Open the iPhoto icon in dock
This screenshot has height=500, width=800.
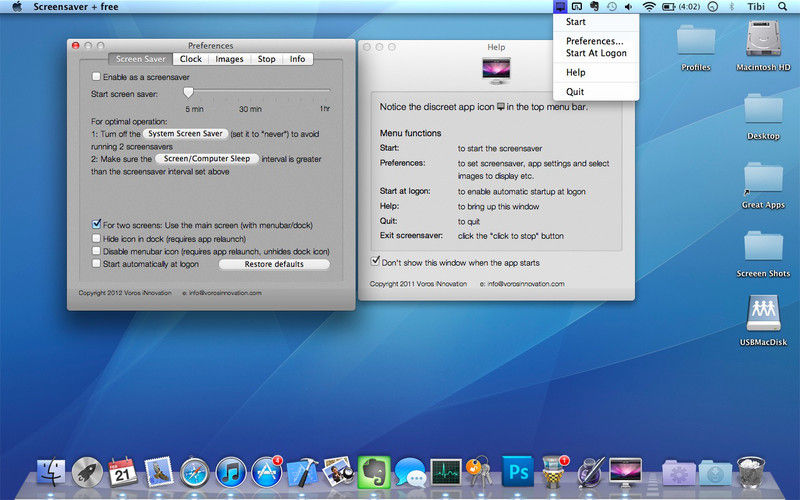tap(338, 471)
